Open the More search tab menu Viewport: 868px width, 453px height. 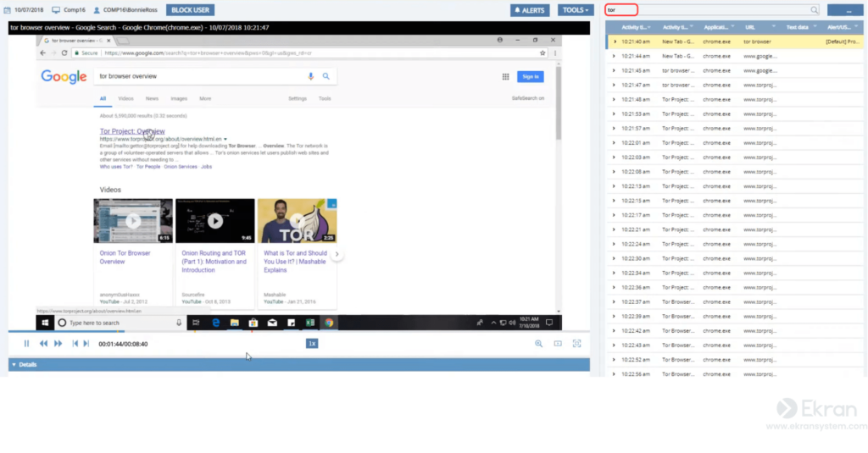coord(205,98)
